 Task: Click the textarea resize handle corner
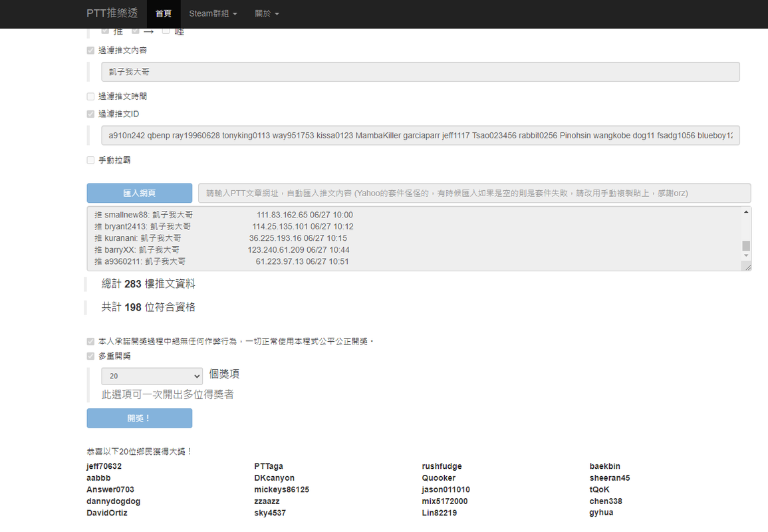point(747,267)
